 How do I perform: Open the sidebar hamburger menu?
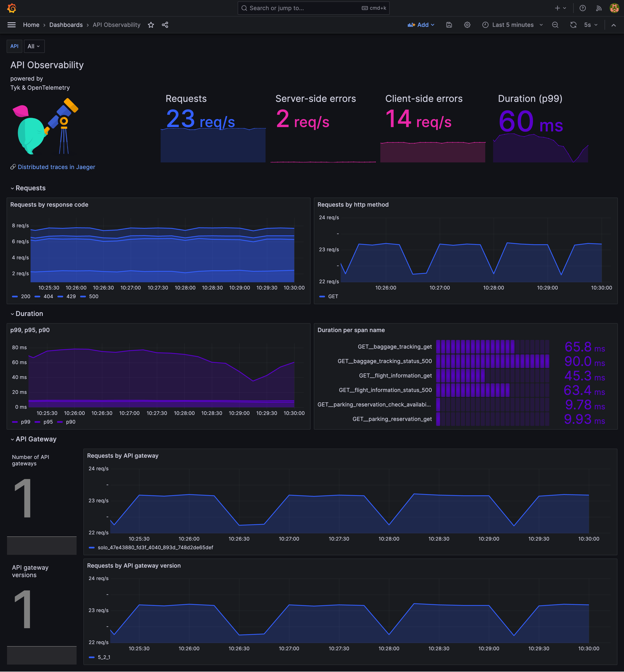click(x=12, y=25)
